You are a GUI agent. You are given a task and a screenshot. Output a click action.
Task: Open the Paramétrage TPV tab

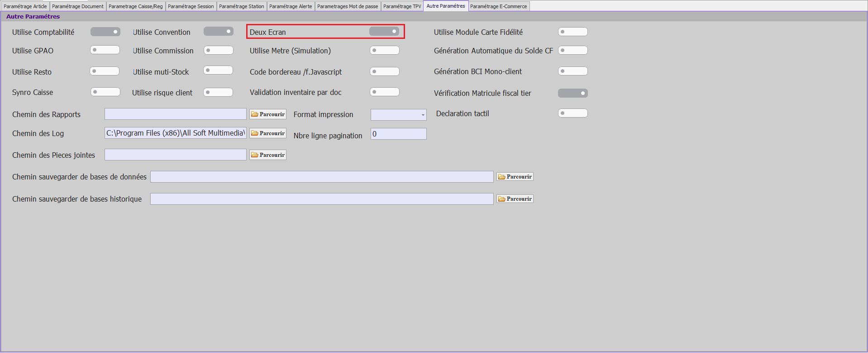coord(402,6)
